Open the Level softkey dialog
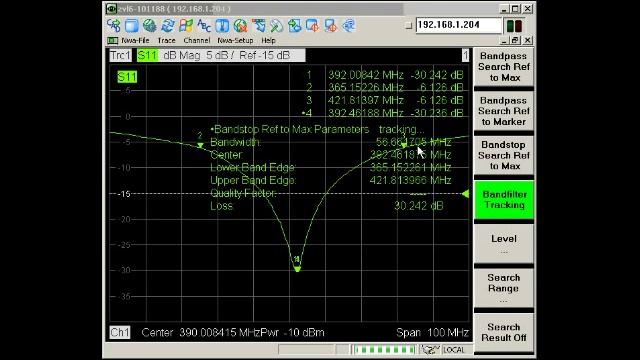The width and height of the screenshot is (640, 360). (504, 244)
